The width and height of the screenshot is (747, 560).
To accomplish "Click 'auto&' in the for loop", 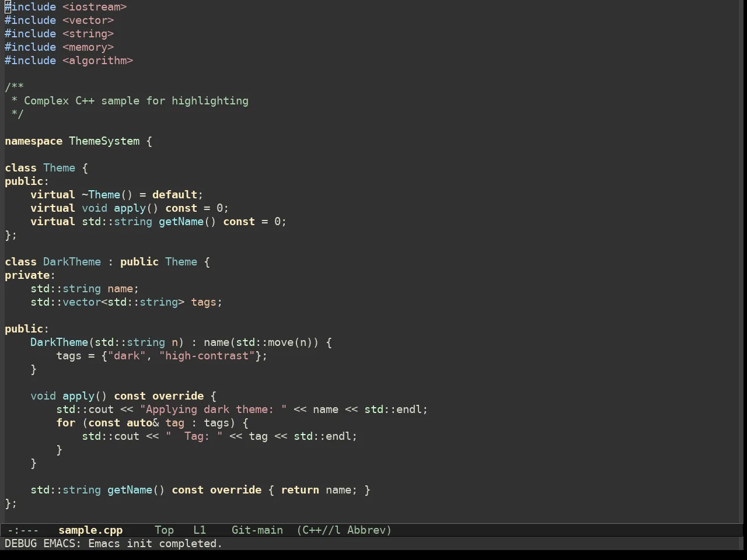I will point(143,423).
